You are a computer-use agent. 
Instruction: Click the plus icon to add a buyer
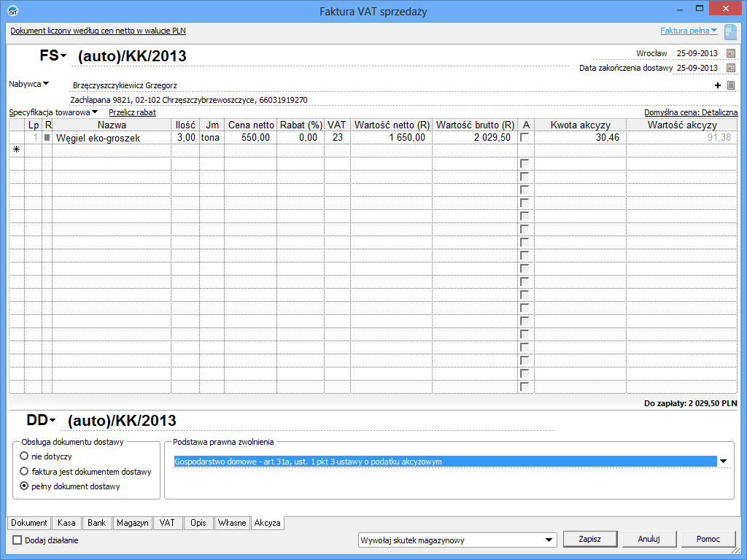[718, 85]
